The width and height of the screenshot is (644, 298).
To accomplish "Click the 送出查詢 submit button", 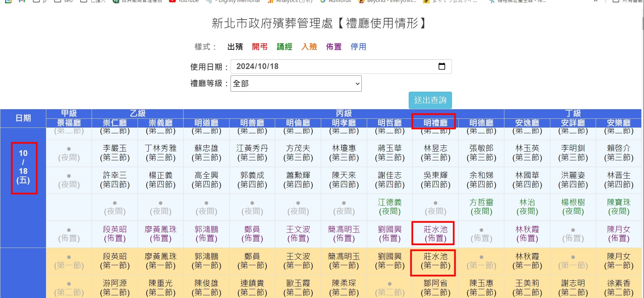I will click(x=430, y=100).
